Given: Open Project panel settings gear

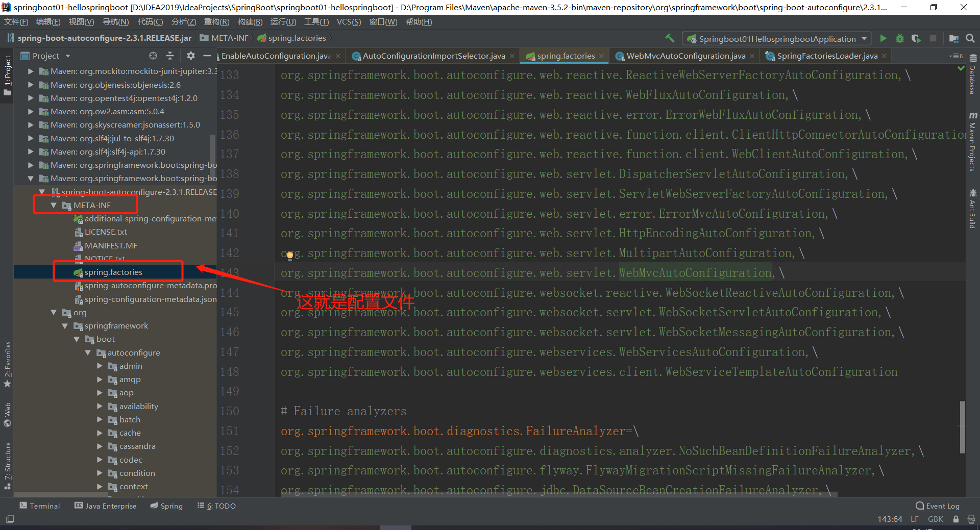Looking at the screenshot, I should (190, 56).
